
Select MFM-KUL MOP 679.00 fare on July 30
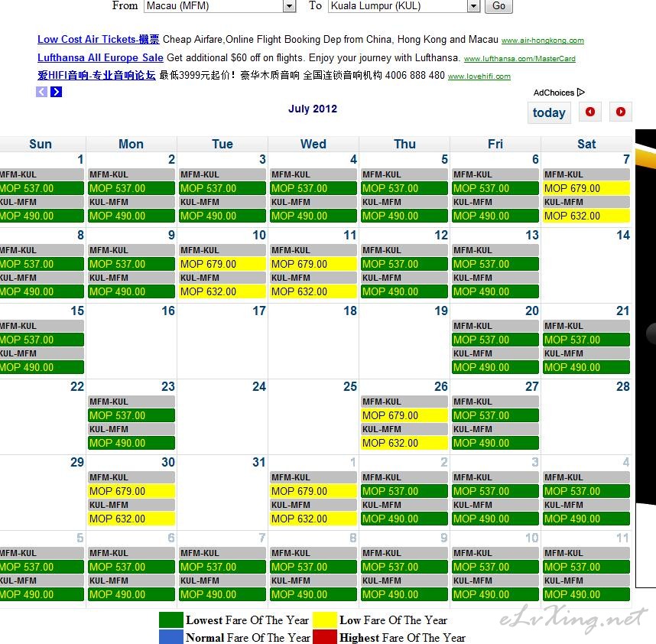[x=132, y=491]
